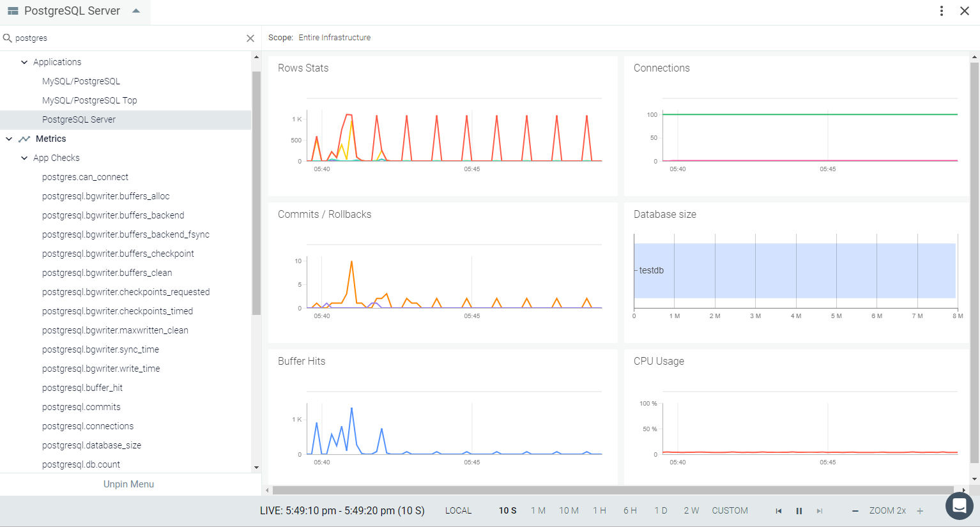Screen dimensions: 980x527
Task: Focus the postgres search field
Action: 128,38
